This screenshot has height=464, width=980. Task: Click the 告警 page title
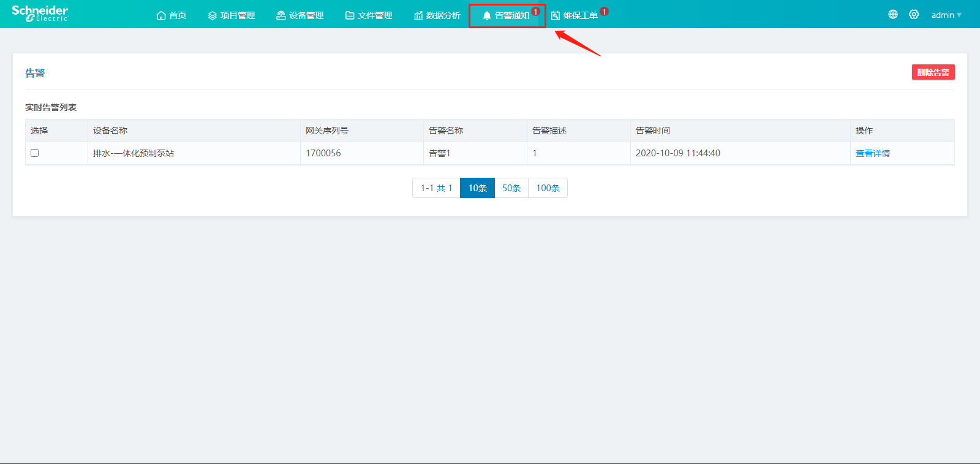point(35,73)
